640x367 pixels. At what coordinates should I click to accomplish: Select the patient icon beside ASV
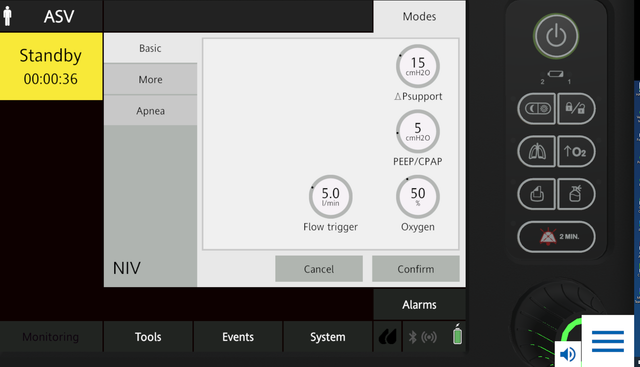7,16
